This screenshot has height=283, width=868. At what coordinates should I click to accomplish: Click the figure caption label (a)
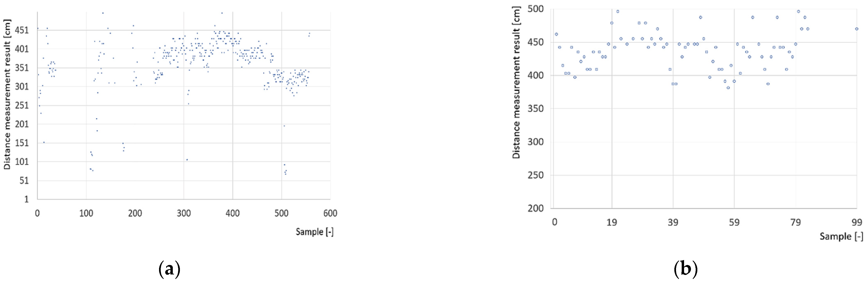169,269
